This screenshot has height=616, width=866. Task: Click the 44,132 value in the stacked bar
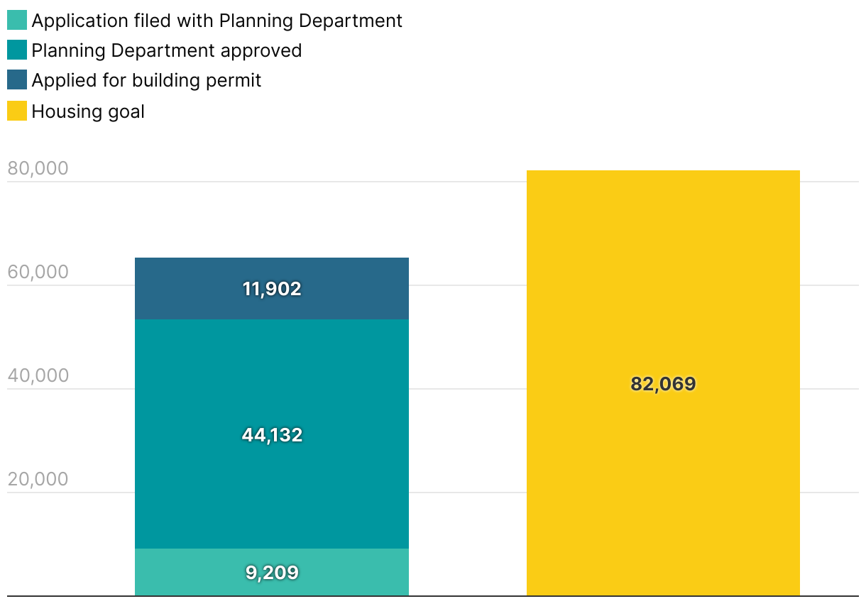coord(272,434)
